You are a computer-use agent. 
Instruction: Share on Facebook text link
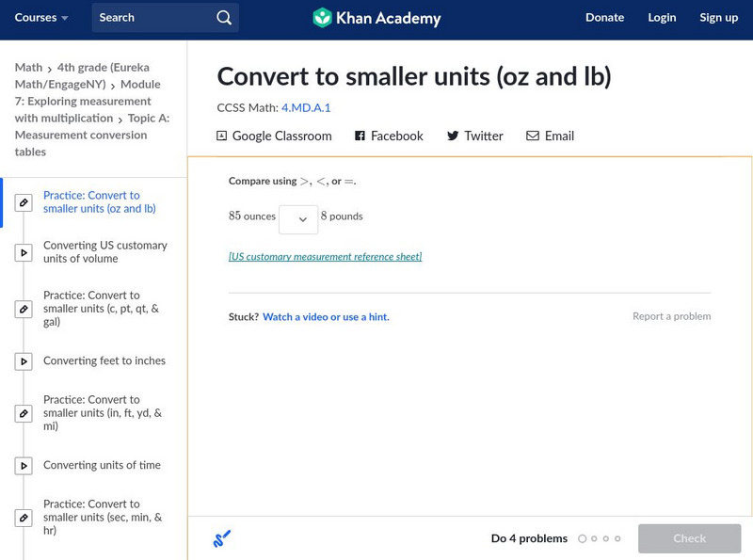(x=396, y=136)
